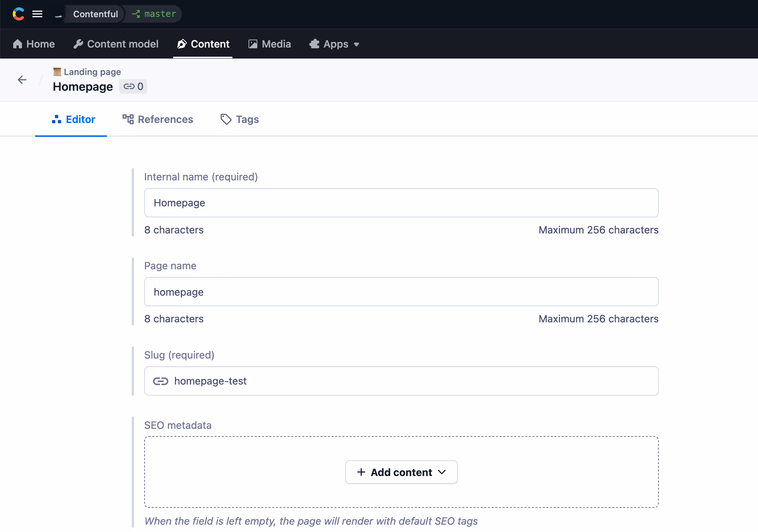This screenshot has height=532, width=758.
Task: Switch to the Tags tab
Action: tap(240, 119)
